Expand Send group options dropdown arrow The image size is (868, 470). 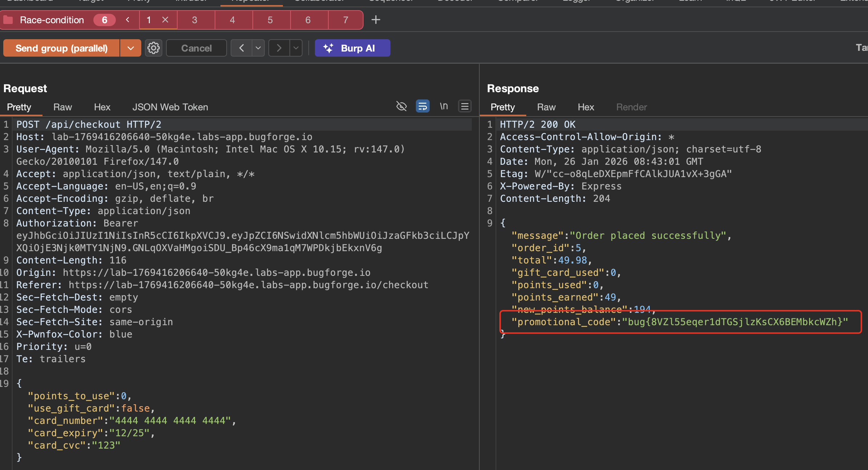[x=130, y=48]
